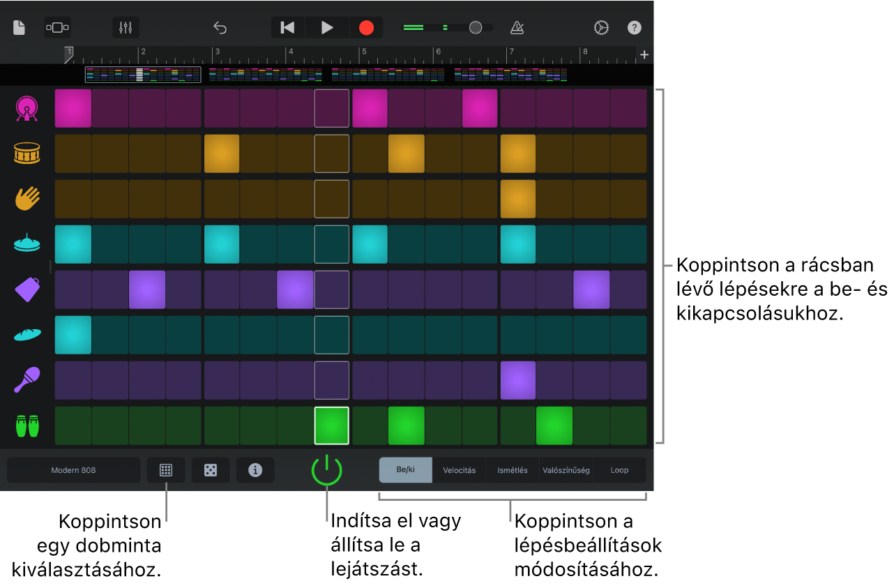Select the hand clap row icon
894x588 pixels.
pyautogui.click(x=27, y=199)
